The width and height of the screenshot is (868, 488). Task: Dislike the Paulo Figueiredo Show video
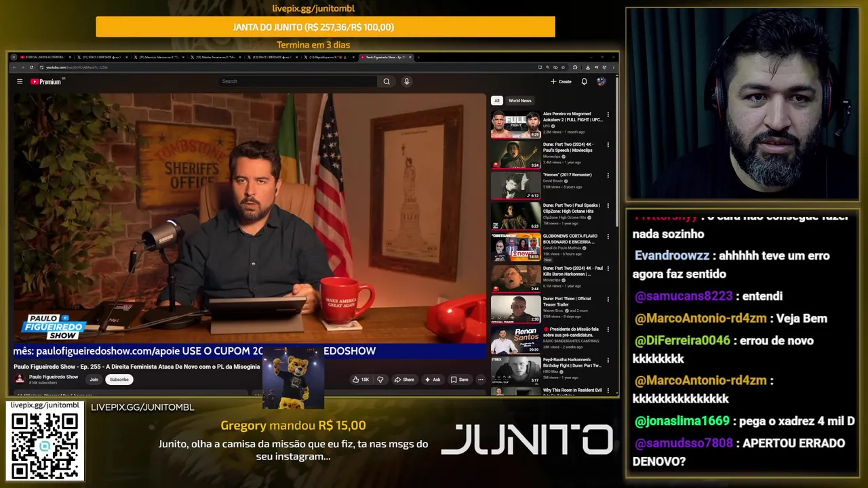pos(380,380)
